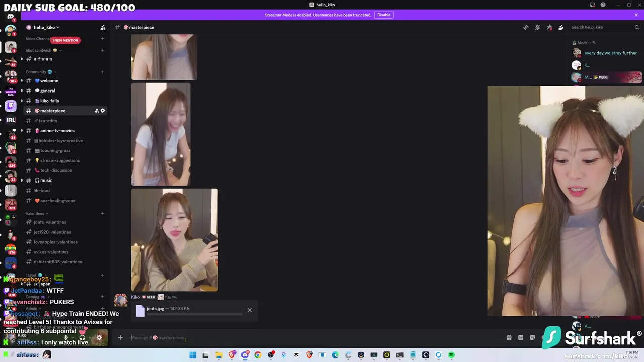
Task: Click the invite people icon beside hello_kiko
Action: [x=103, y=27]
